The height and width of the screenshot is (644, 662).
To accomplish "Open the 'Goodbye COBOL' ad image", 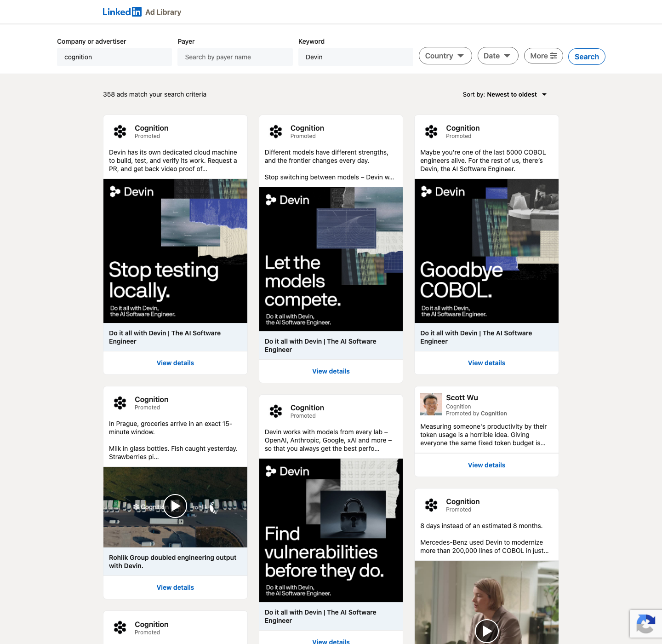I will click(486, 251).
